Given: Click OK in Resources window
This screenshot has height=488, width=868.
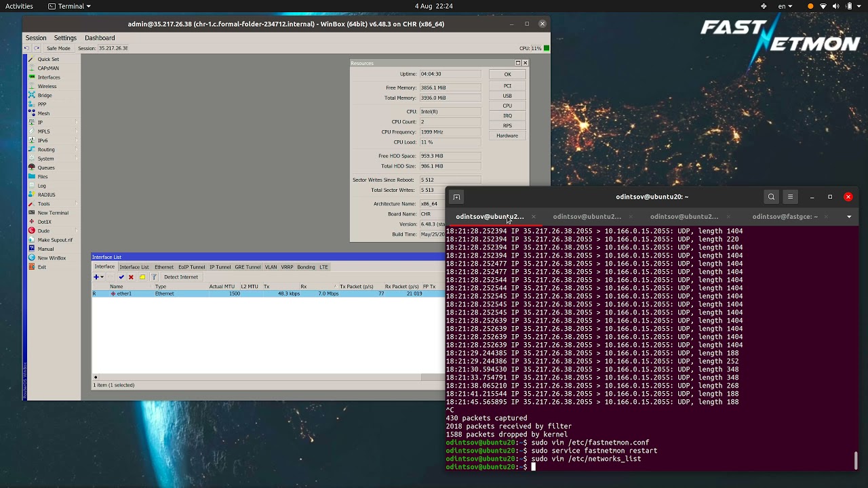Looking at the screenshot, I should (507, 75).
